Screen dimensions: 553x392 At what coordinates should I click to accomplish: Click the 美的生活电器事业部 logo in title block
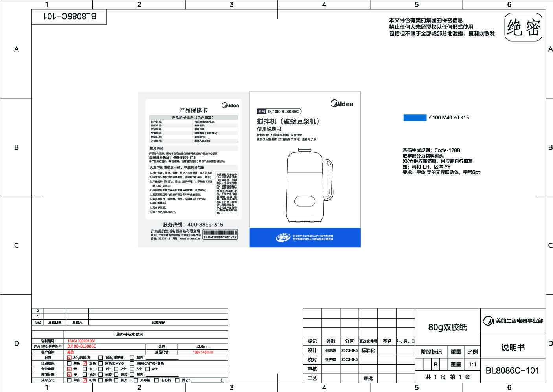point(513,321)
